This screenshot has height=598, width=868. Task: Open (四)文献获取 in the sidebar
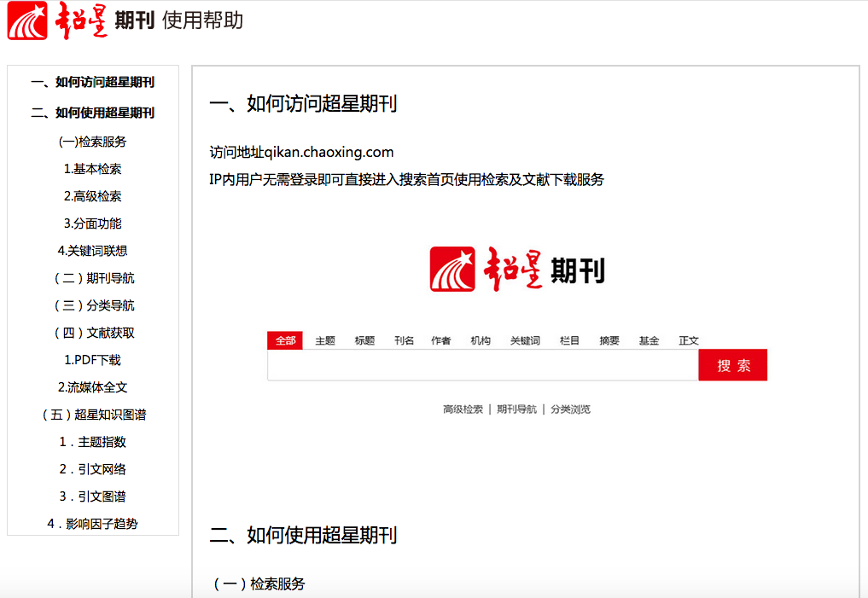tap(94, 333)
